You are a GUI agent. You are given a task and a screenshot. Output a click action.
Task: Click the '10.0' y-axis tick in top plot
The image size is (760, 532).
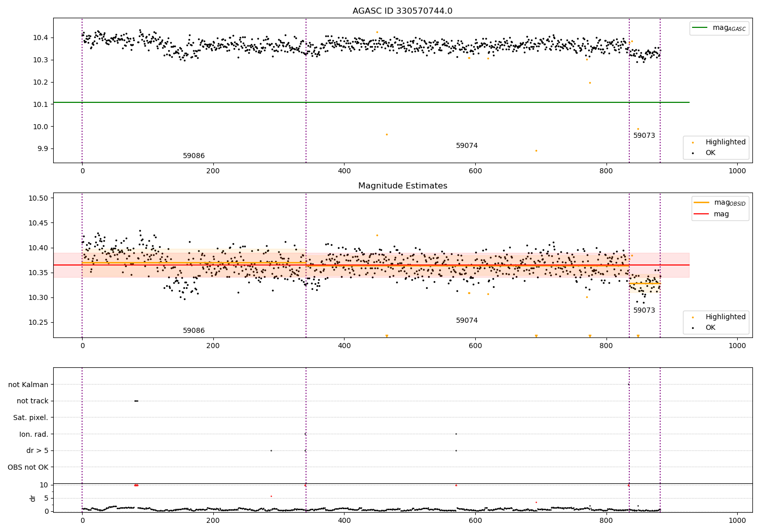[40, 127]
